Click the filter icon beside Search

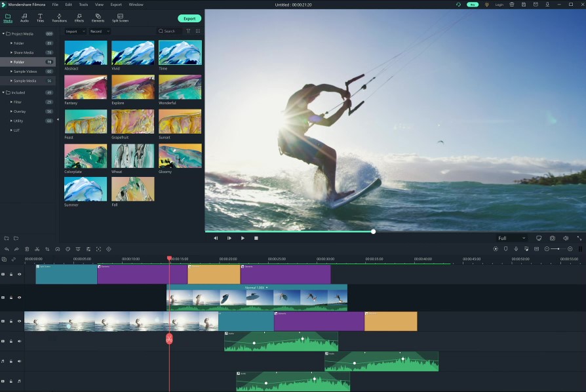click(189, 31)
